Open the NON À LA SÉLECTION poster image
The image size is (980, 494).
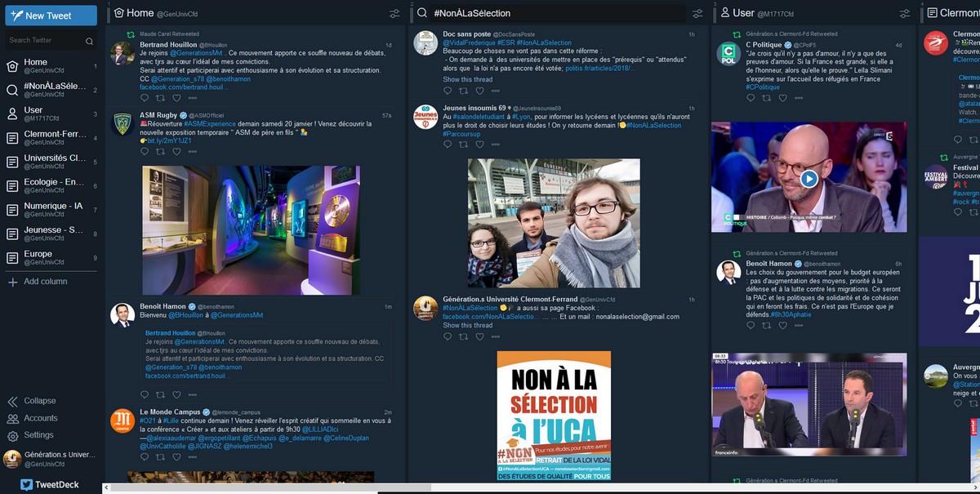point(554,416)
